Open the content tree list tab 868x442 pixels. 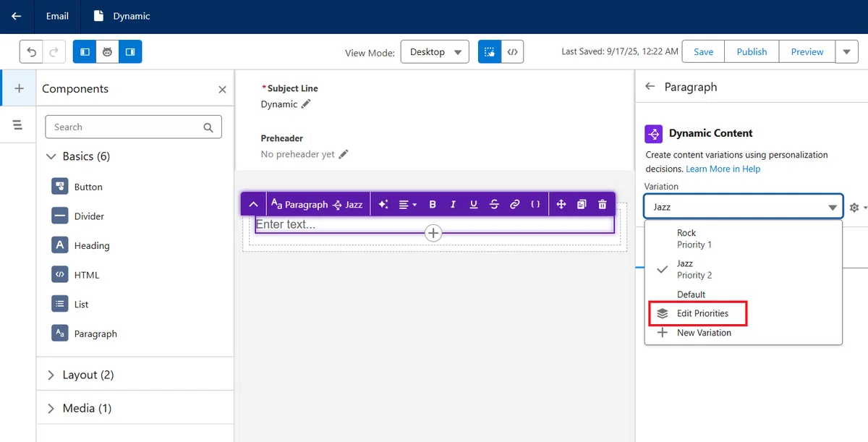[18, 124]
